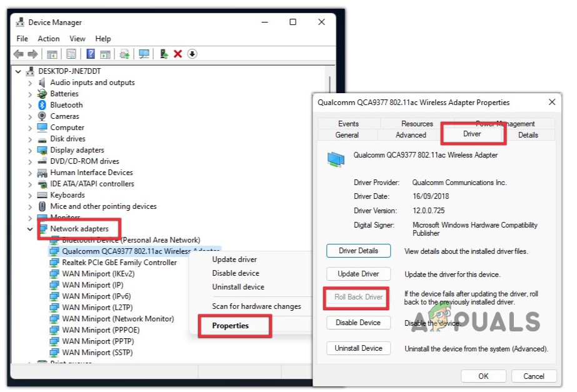The height and width of the screenshot is (392, 577).
Task: Select Properties from the context menu
Action: tap(235, 326)
